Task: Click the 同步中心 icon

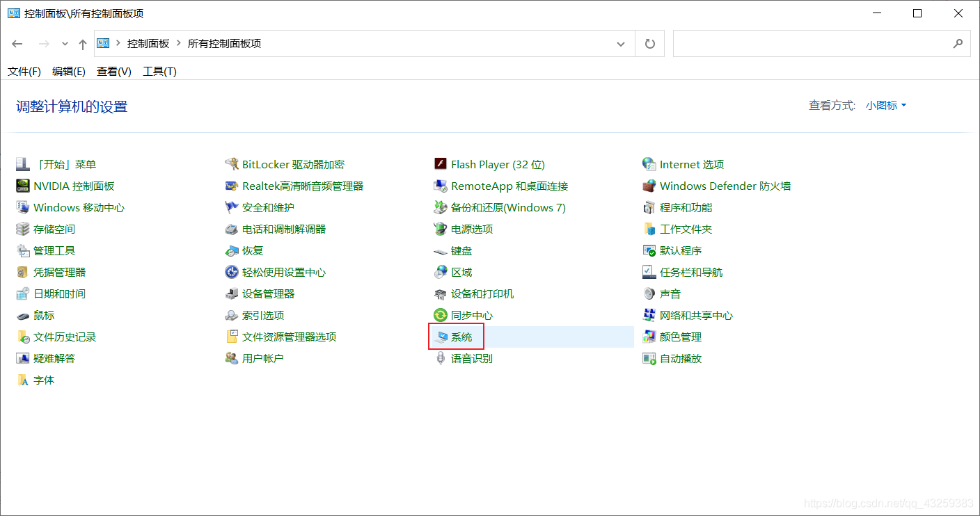Action: pyautogui.click(x=440, y=315)
